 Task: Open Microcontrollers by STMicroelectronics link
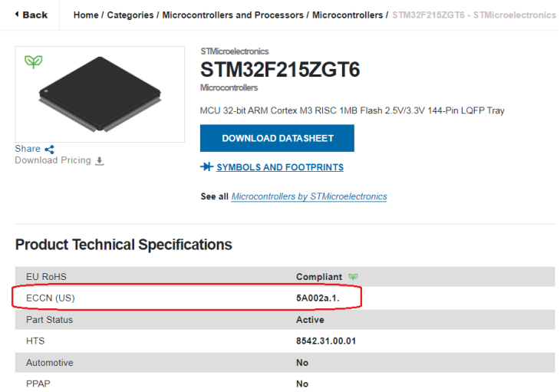[309, 196]
